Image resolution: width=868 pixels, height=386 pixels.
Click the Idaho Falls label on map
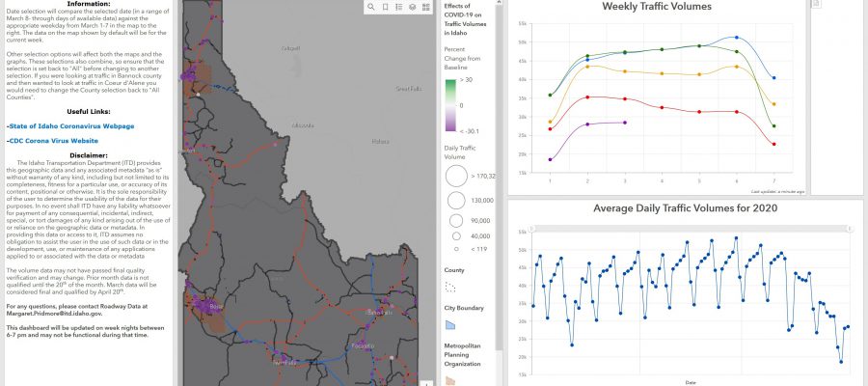379,314
